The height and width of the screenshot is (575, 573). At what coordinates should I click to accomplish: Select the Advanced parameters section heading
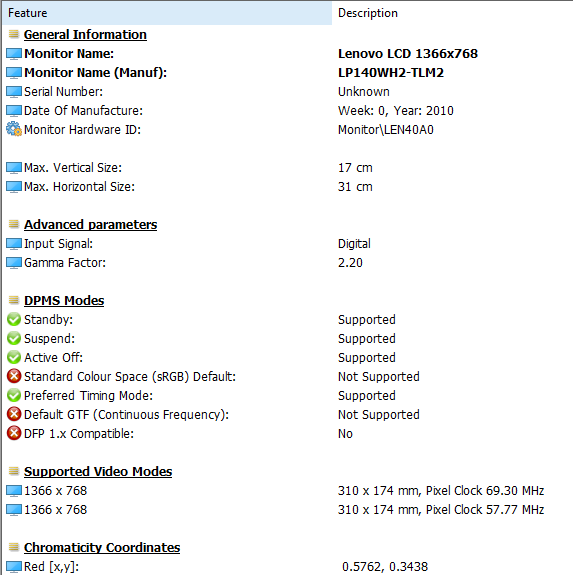[x=91, y=224]
